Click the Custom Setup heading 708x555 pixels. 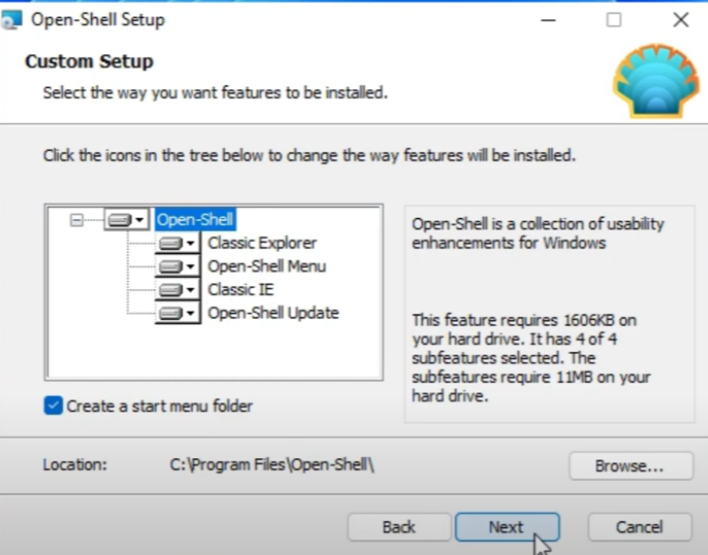89,61
